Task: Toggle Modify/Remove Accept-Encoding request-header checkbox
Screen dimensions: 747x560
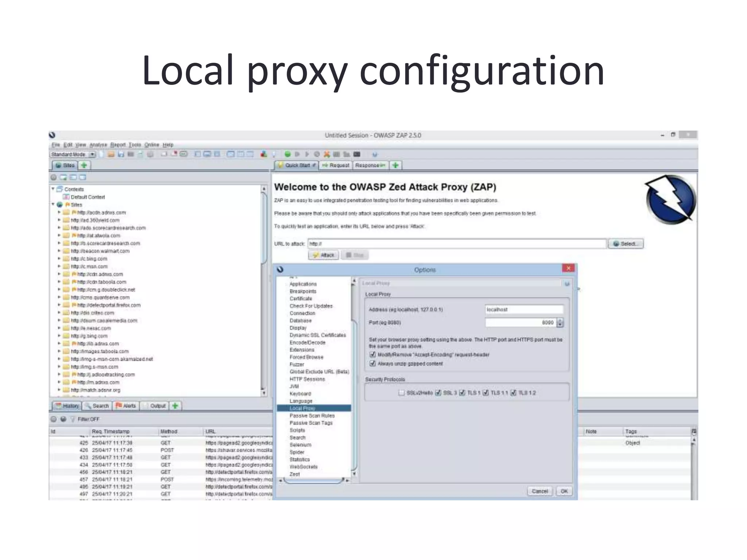Action: coord(372,354)
